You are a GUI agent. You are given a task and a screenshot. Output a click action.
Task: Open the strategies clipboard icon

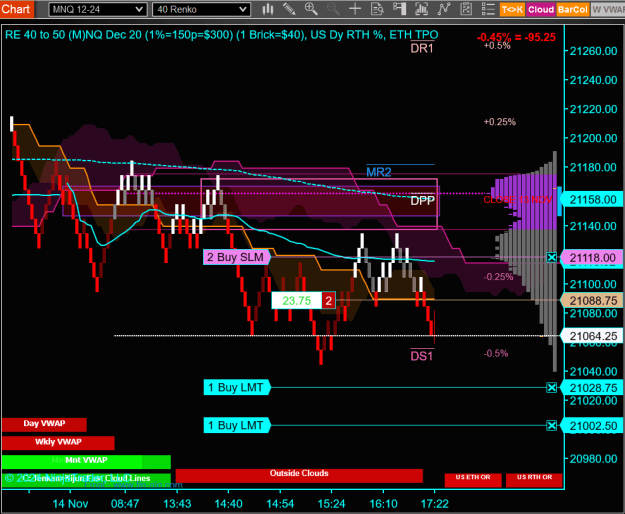466,9
